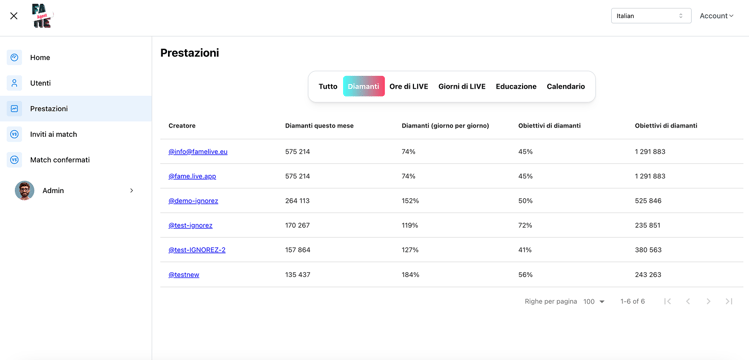Click the Inviti ai match VS icon
749x360 pixels.
point(14,135)
